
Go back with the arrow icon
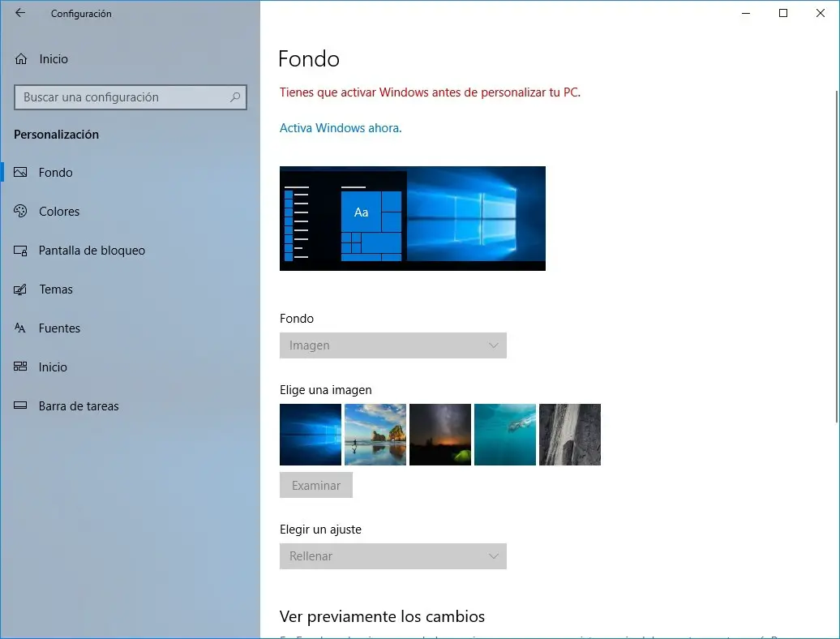19,13
